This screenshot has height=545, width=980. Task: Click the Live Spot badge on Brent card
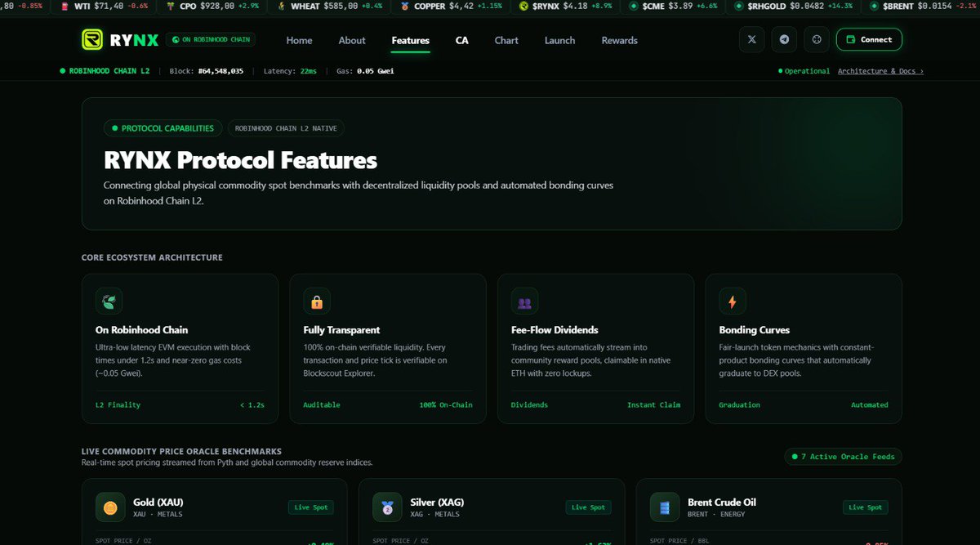click(x=865, y=507)
